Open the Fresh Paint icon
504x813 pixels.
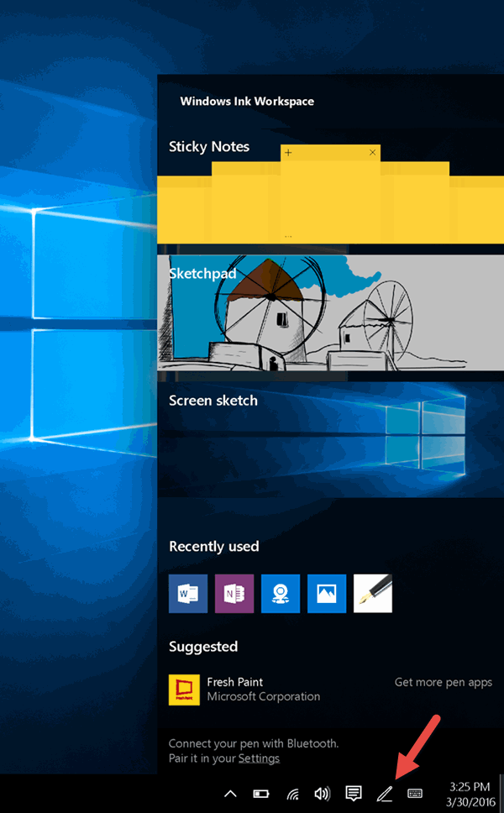coord(184,690)
